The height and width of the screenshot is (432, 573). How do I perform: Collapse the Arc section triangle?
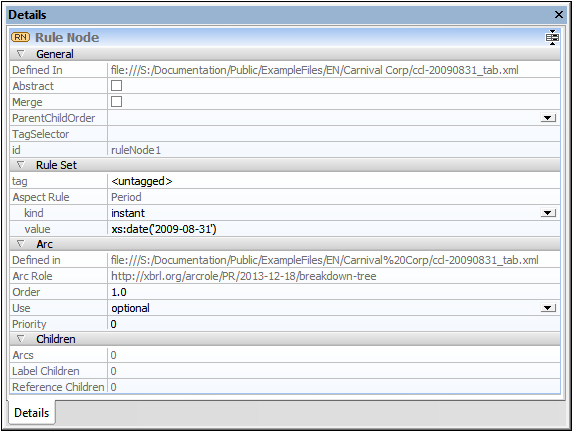click(x=21, y=244)
